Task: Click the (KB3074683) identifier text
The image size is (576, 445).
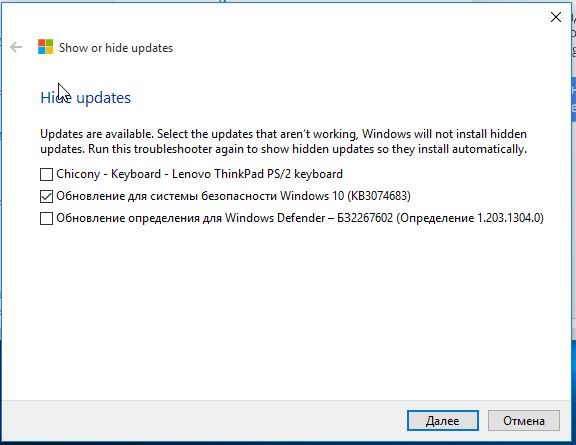Action: [379, 196]
